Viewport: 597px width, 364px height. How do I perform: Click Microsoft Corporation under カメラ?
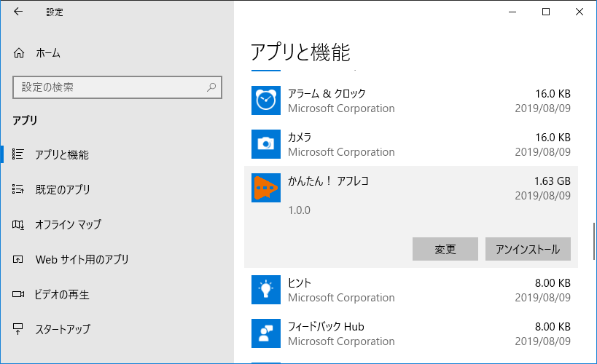tap(341, 152)
